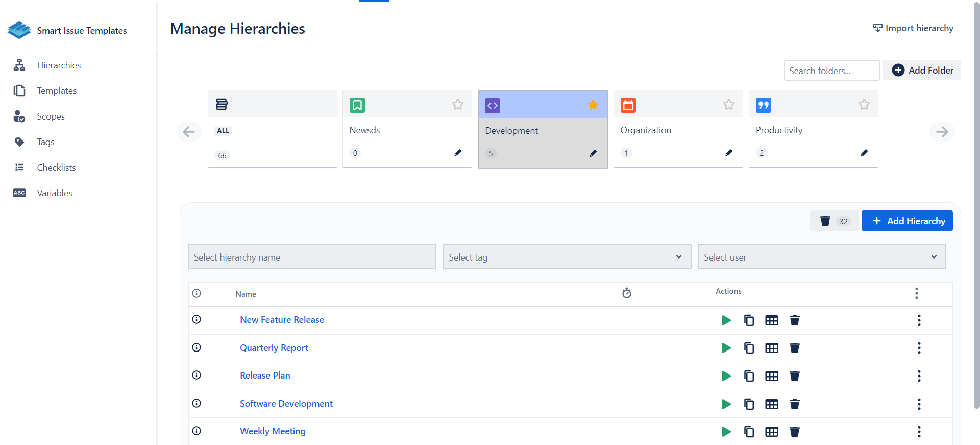This screenshot has height=445, width=980.
Task: Favorite the Newsds folder with star
Action: click(457, 105)
